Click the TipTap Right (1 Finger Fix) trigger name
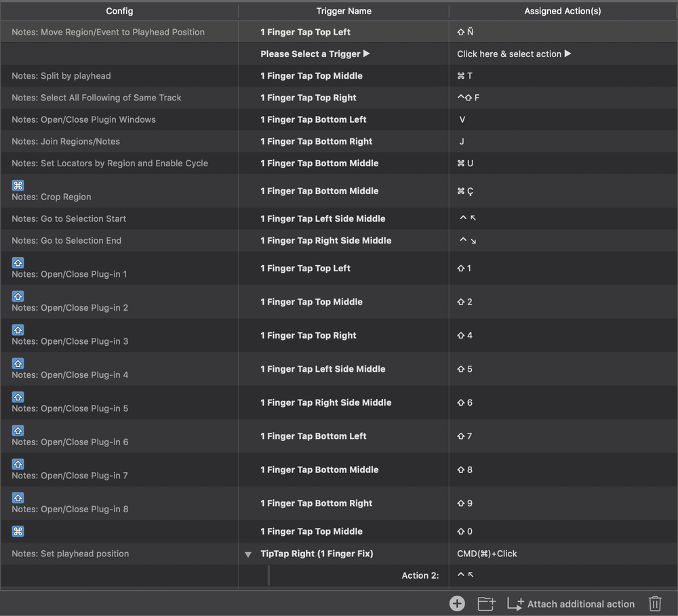 (x=317, y=554)
